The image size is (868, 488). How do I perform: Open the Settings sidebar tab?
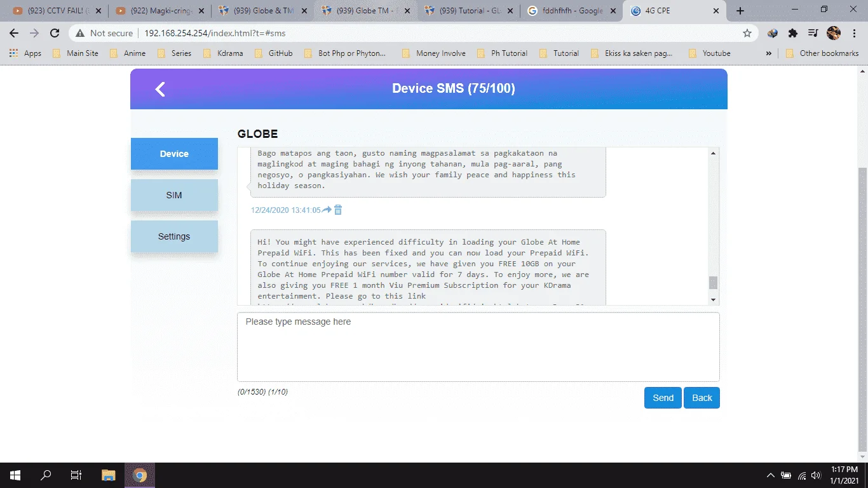point(174,236)
